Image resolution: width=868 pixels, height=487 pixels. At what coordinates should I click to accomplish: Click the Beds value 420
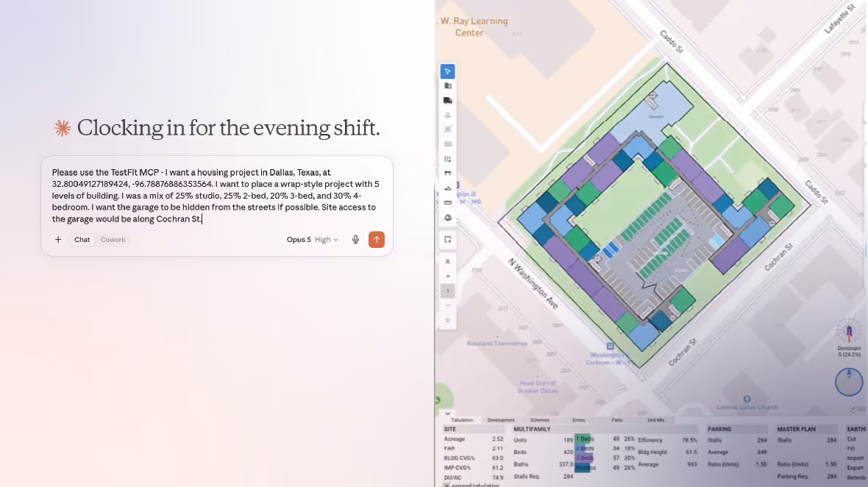tap(568, 452)
